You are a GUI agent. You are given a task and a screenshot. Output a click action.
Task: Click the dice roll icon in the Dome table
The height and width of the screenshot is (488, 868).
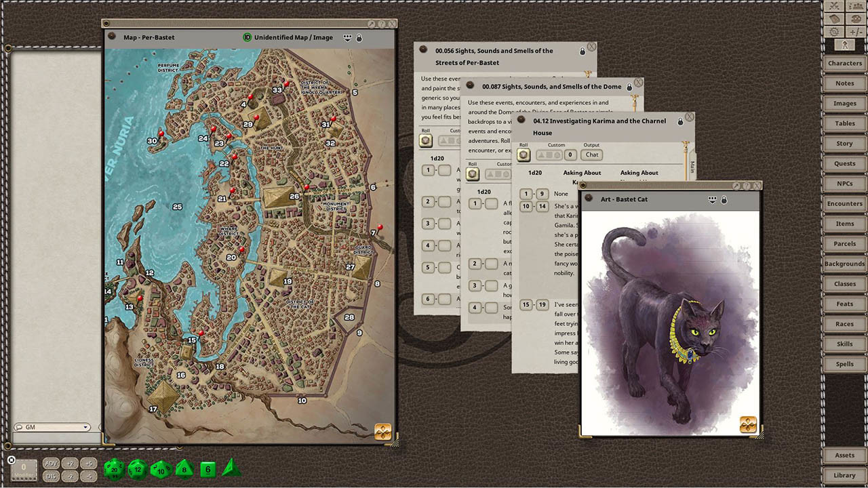[x=471, y=174]
